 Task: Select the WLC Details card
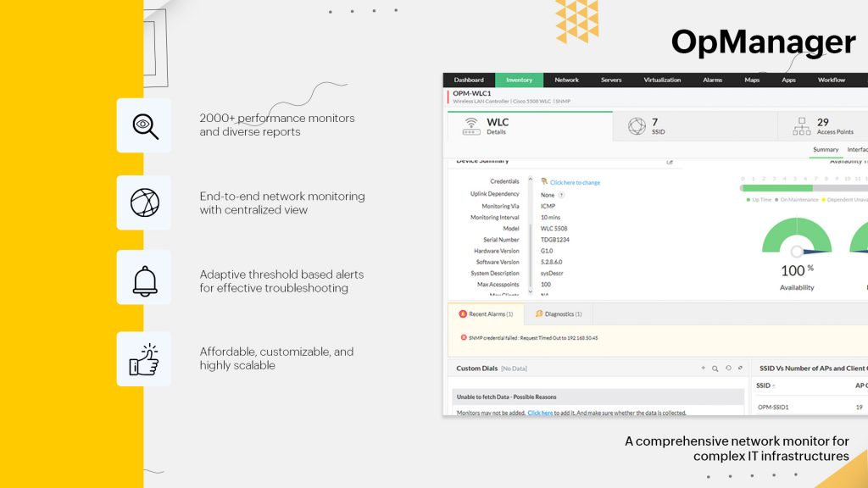(530, 126)
